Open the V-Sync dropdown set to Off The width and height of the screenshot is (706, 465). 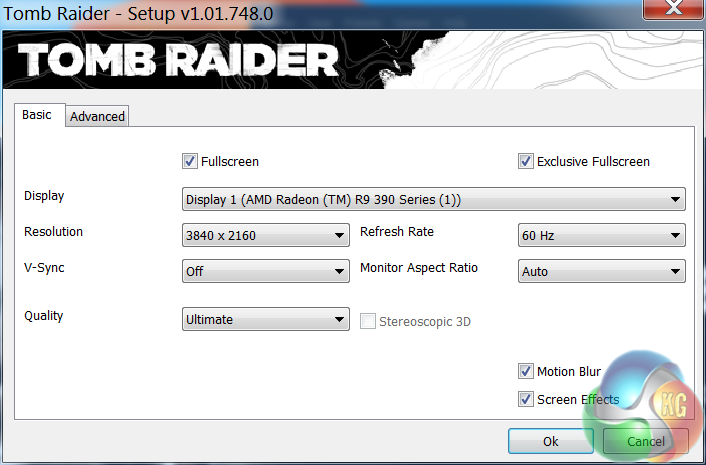266,271
